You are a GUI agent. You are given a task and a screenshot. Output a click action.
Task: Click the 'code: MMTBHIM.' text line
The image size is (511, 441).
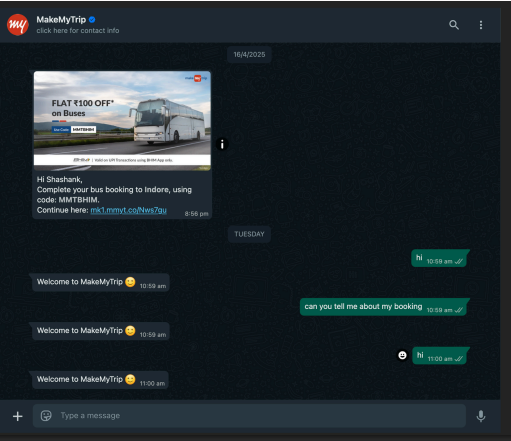[x=68, y=200]
